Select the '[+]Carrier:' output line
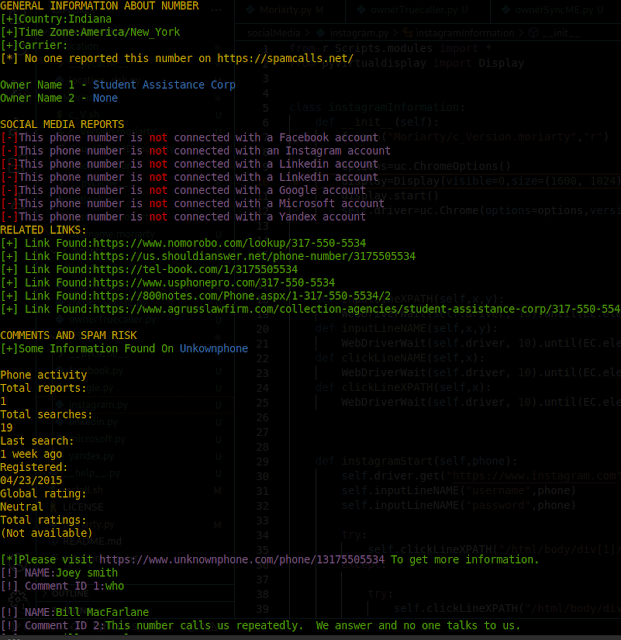621x640 pixels. (34, 45)
